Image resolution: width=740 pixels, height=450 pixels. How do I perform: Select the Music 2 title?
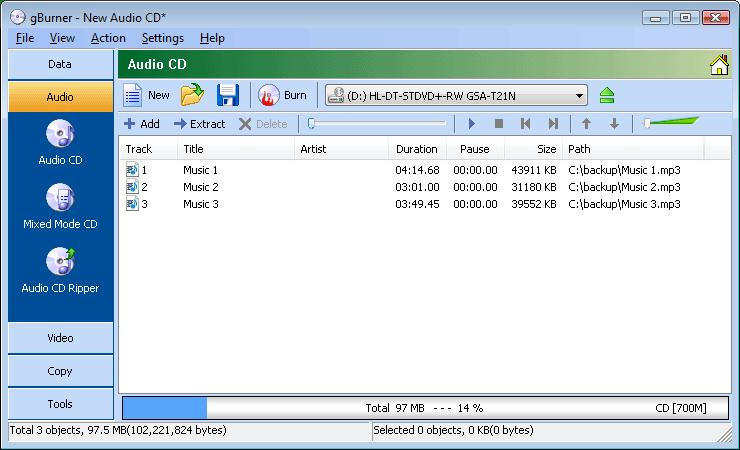(201, 187)
